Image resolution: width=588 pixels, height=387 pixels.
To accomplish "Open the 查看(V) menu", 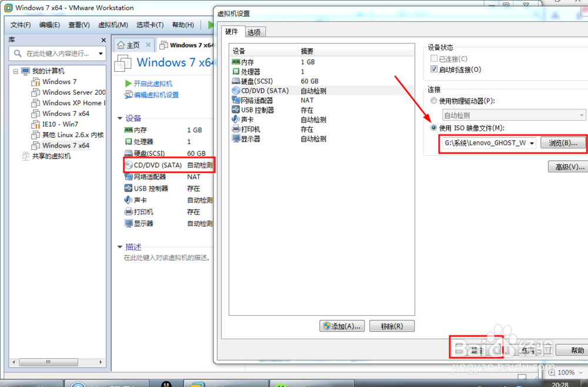I will click(79, 25).
